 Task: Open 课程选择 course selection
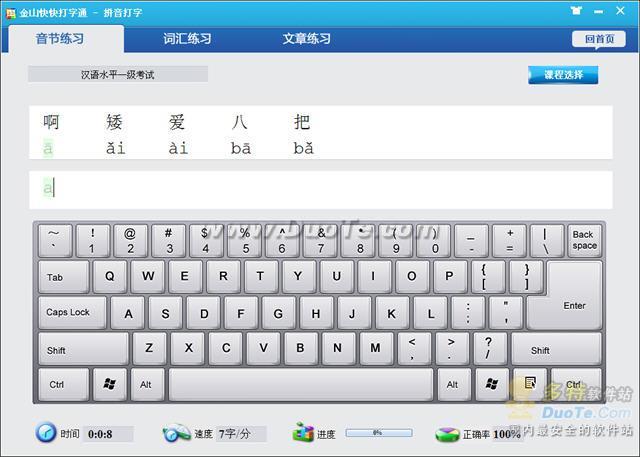pyautogui.click(x=563, y=75)
